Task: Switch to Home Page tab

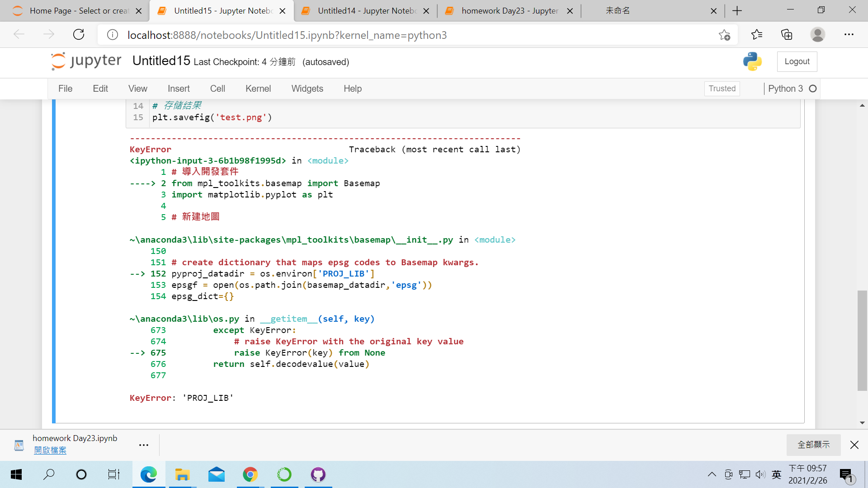Action: pyautogui.click(x=75, y=11)
